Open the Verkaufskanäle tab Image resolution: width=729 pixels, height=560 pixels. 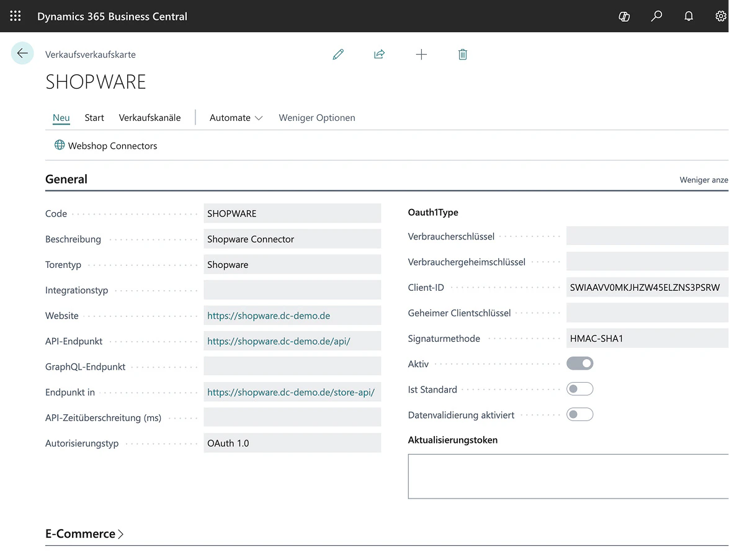click(150, 118)
